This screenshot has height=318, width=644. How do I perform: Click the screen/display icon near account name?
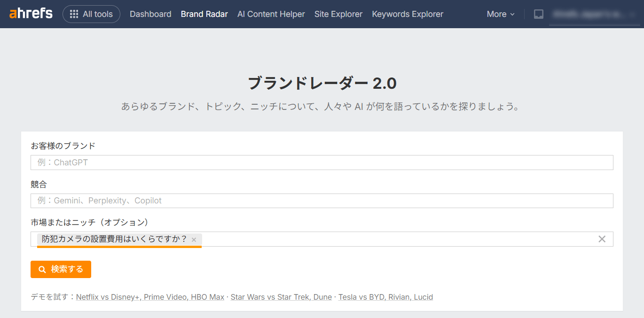click(x=538, y=14)
